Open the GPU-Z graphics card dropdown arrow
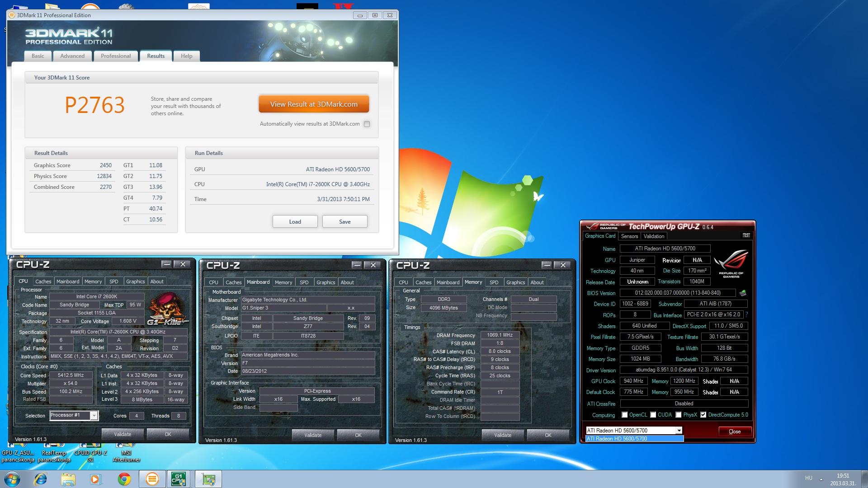The width and height of the screenshot is (868, 488). [679, 431]
